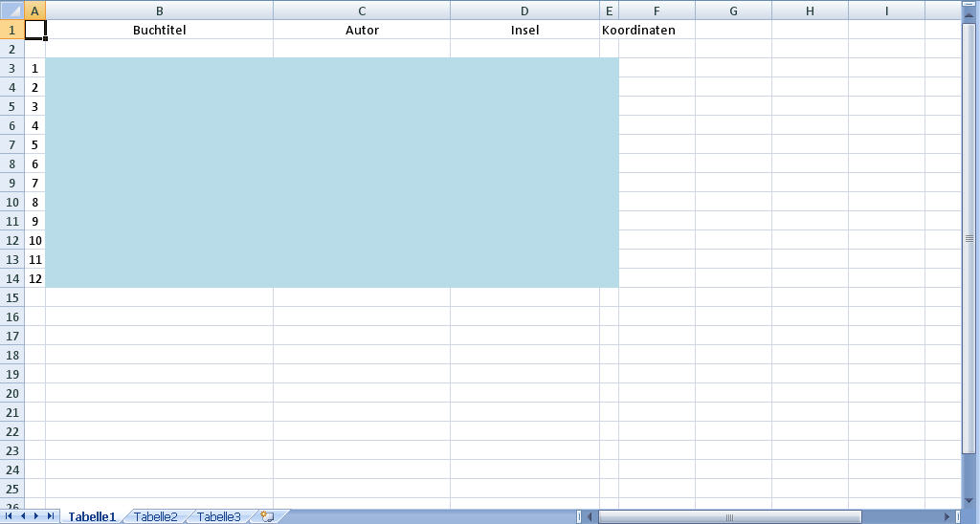Select column B header
This screenshot has height=524, width=980.
159,11
